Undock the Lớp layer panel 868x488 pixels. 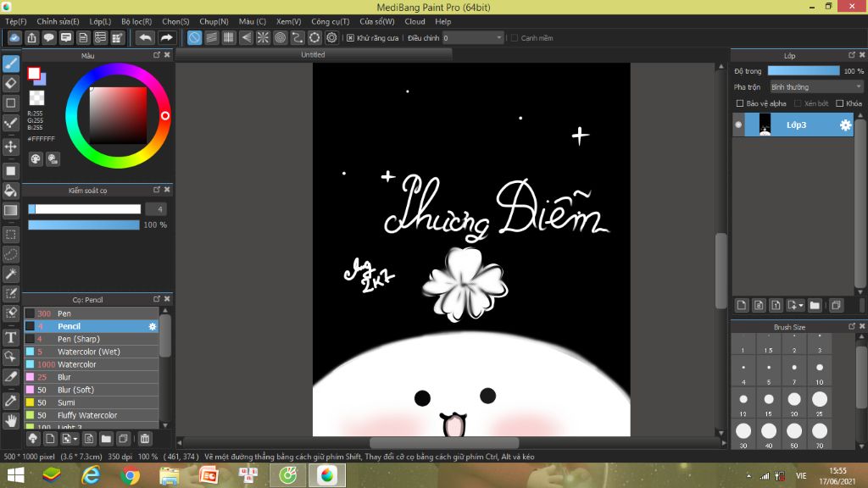coord(852,55)
